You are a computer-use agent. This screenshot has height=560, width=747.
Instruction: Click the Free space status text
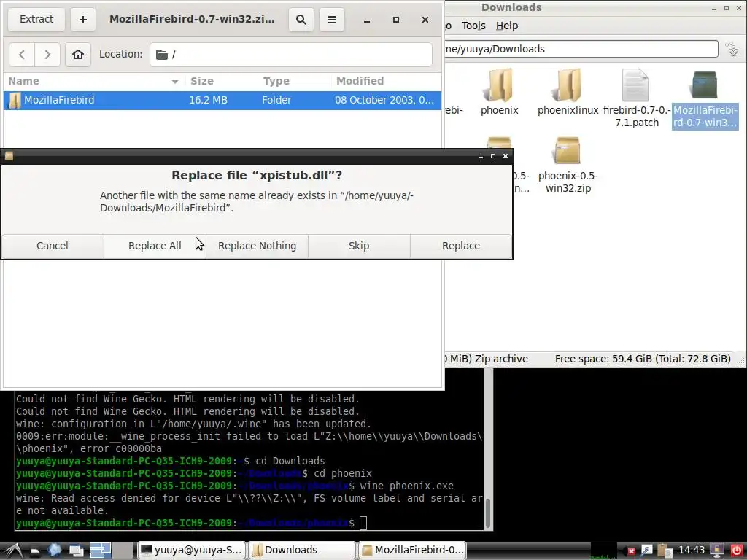tap(643, 359)
